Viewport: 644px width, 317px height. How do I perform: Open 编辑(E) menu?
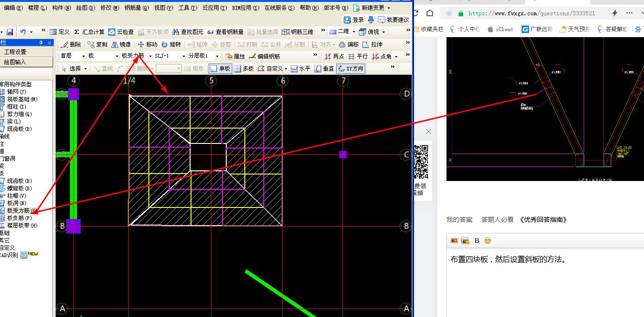13,8
